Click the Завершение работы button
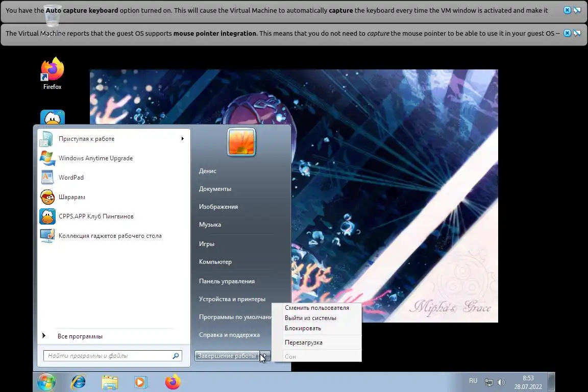This screenshot has height=392, width=588. click(227, 356)
